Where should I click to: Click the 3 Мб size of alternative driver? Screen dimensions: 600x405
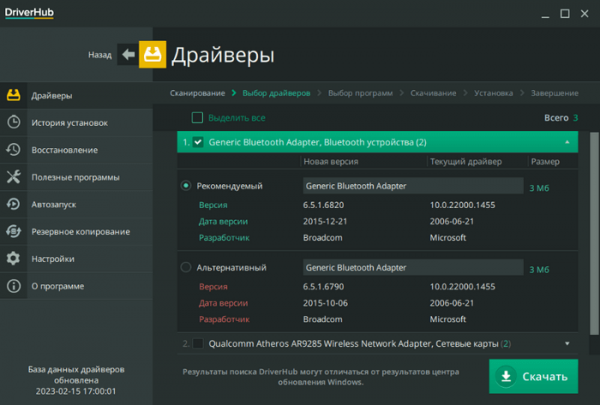click(x=539, y=269)
